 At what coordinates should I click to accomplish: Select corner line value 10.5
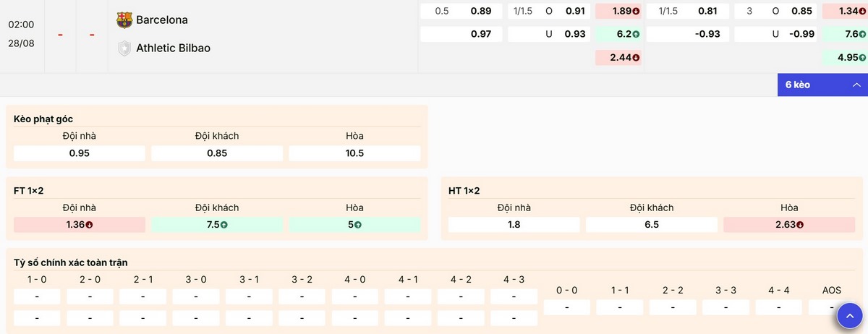coord(354,153)
